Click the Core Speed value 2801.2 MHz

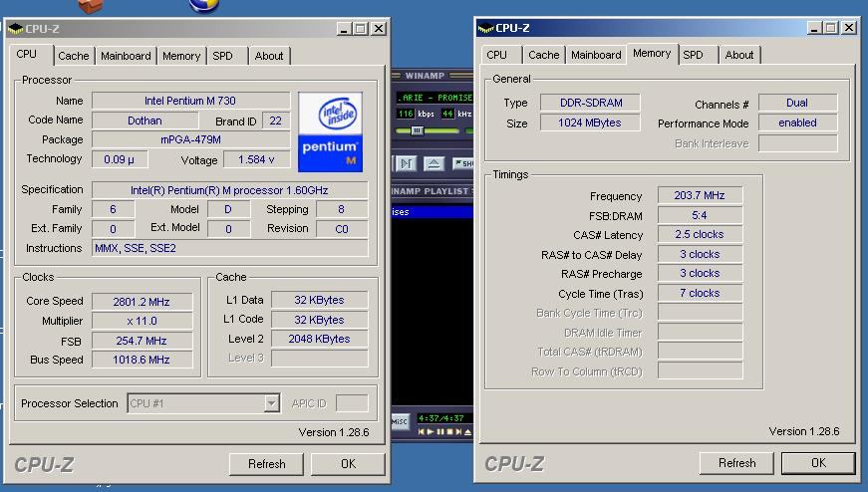tap(142, 302)
